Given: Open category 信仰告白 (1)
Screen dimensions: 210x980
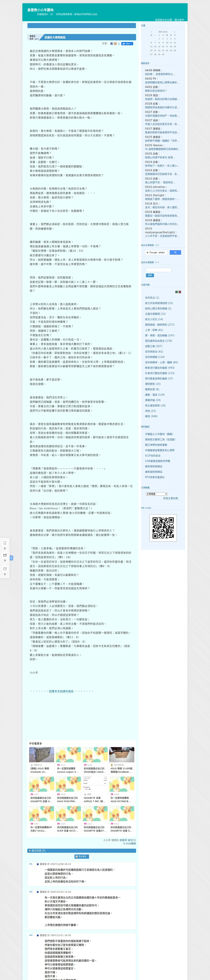Looking at the screenshot, I should coord(152,298).
